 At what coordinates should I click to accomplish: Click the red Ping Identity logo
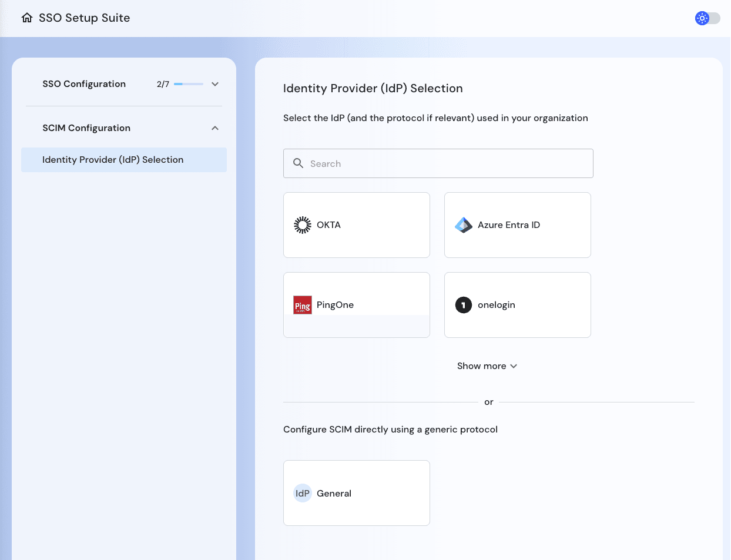[302, 305]
